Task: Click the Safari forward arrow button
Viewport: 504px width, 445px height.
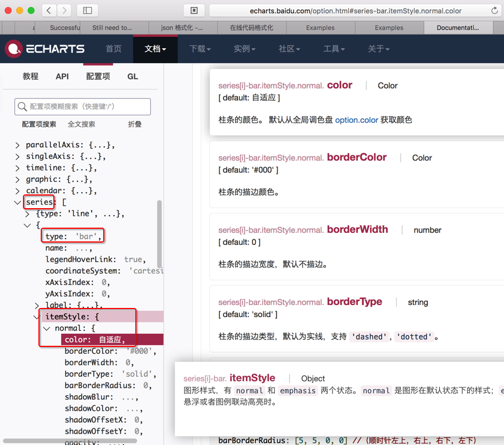Action: tap(64, 11)
